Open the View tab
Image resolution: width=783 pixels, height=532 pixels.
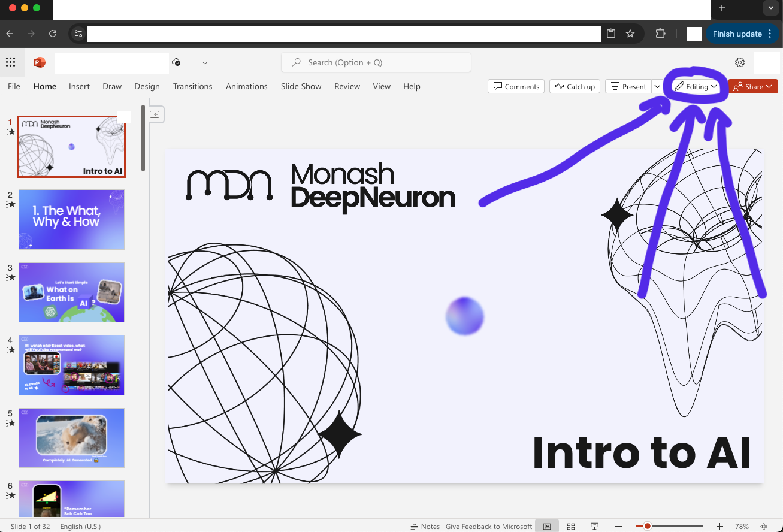click(382, 86)
